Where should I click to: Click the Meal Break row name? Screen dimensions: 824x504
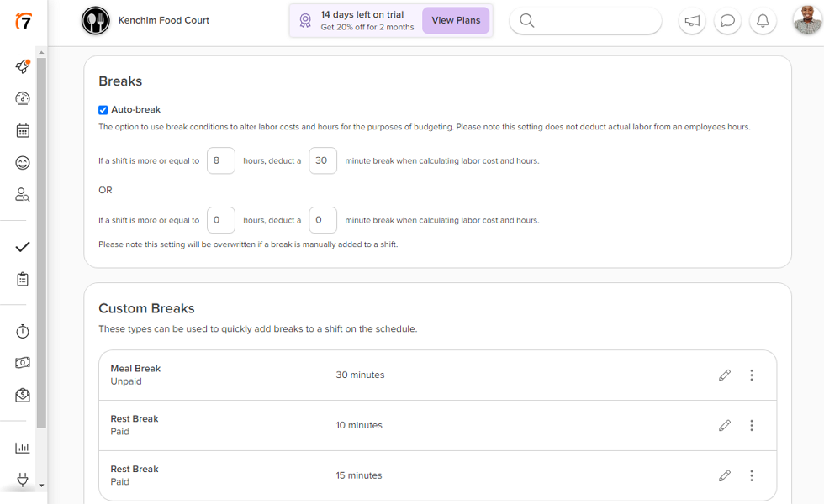135,369
